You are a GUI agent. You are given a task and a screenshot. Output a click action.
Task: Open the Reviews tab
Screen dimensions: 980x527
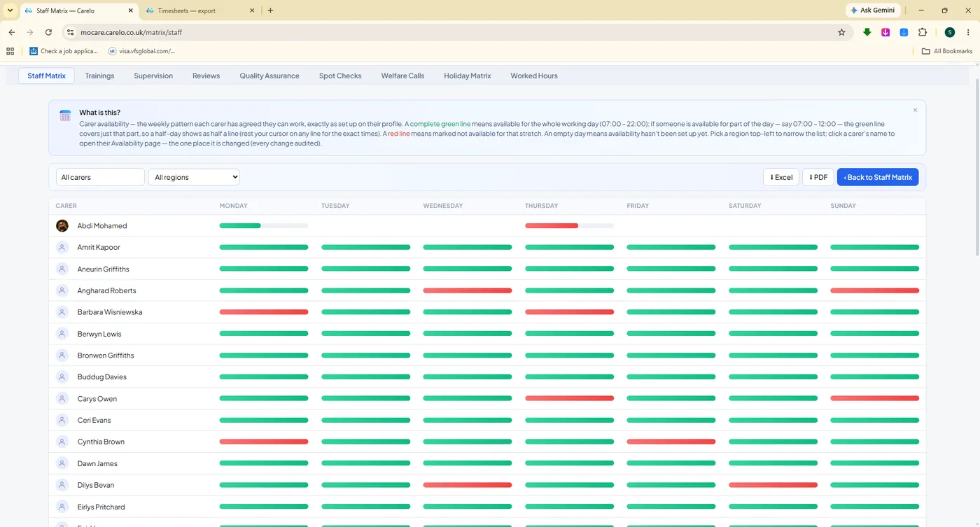click(x=206, y=76)
